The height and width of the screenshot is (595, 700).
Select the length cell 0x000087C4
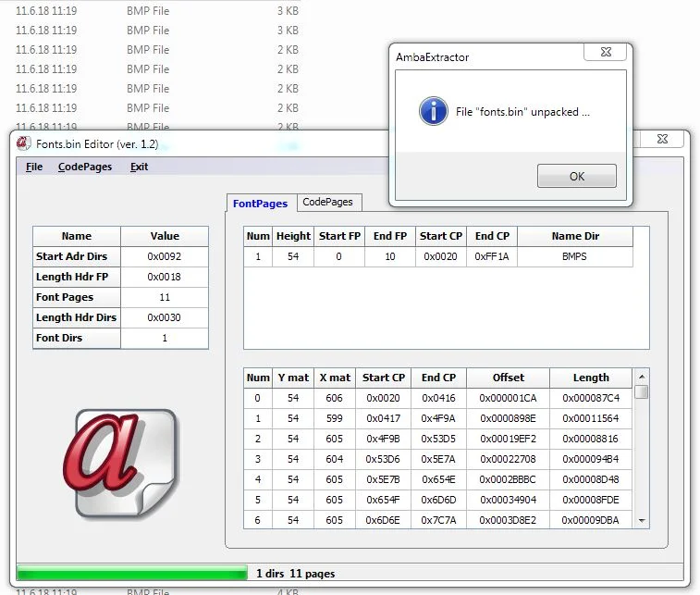tap(591, 398)
